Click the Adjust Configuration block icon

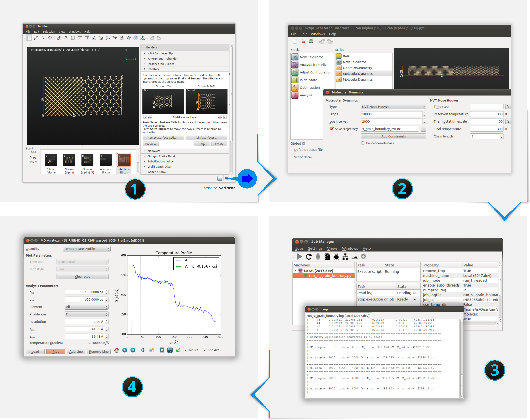295,72
